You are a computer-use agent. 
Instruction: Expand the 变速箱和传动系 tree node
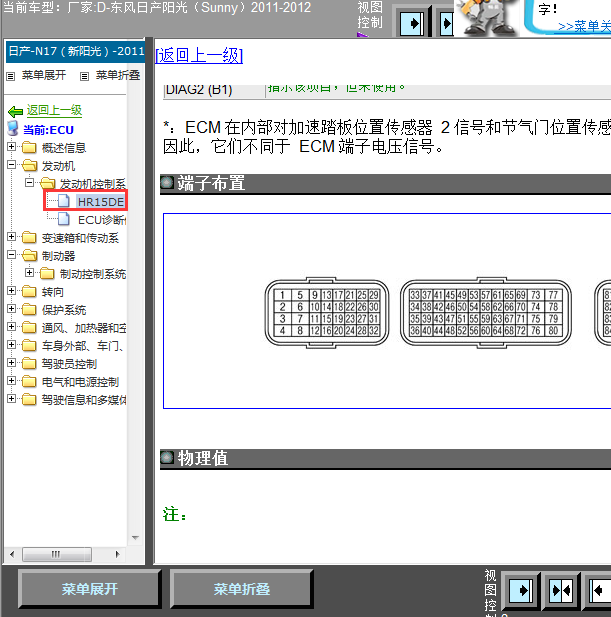pyautogui.click(x=11, y=236)
